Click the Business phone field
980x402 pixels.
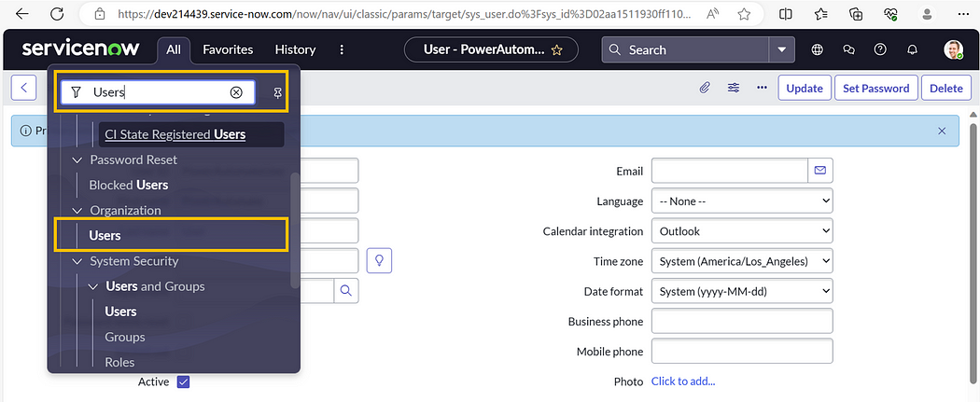[x=742, y=321]
